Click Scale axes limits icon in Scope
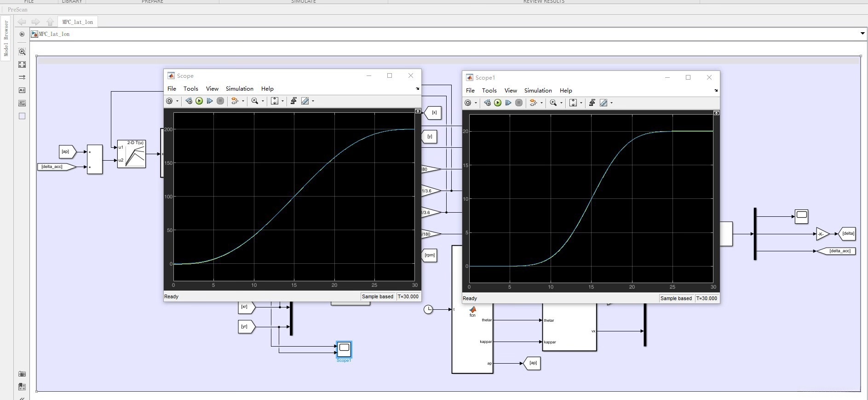Image resolution: width=868 pixels, height=400 pixels. [x=275, y=101]
